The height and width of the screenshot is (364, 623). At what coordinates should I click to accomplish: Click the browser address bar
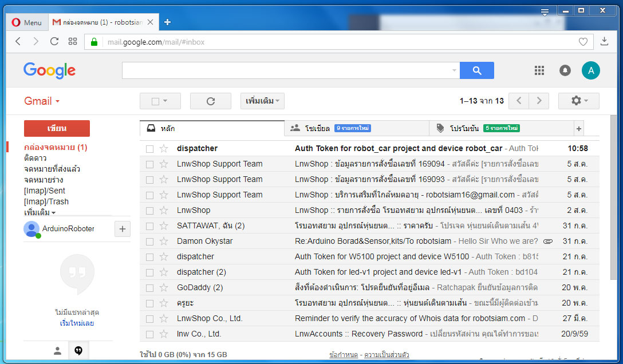click(338, 42)
